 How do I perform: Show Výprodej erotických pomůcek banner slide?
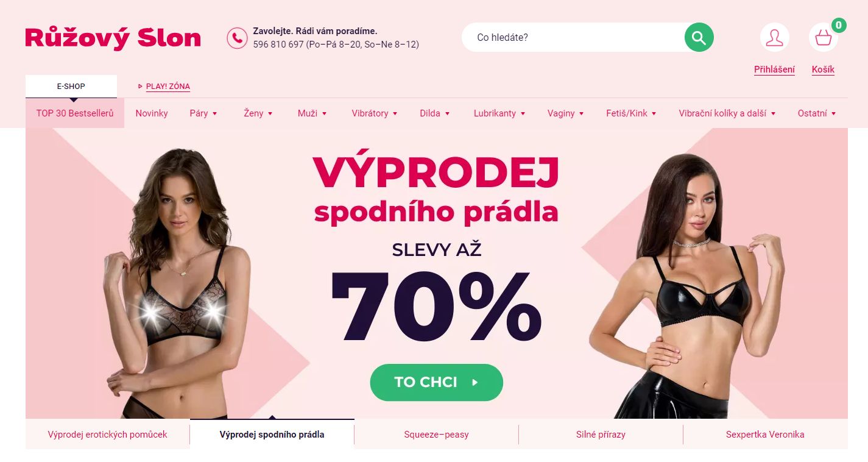coord(107,435)
